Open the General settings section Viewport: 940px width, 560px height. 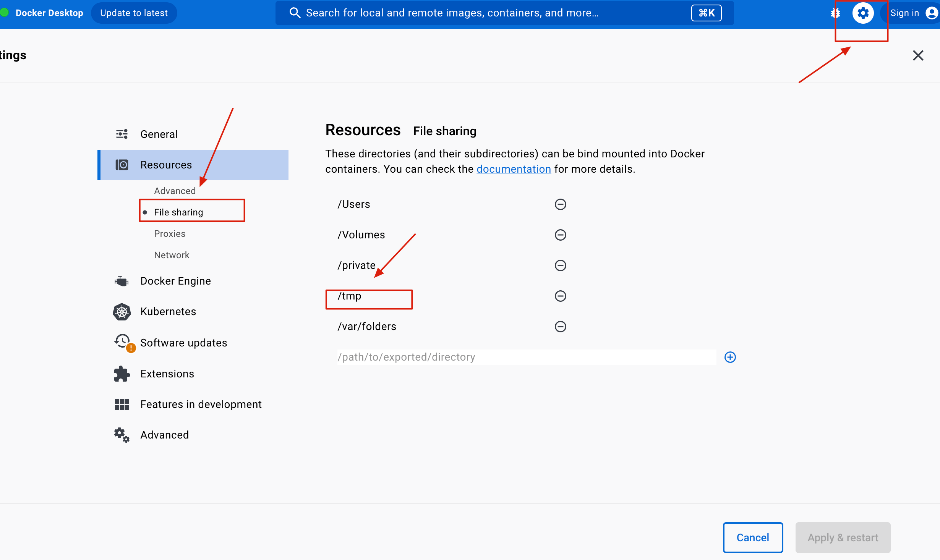click(193, 134)
